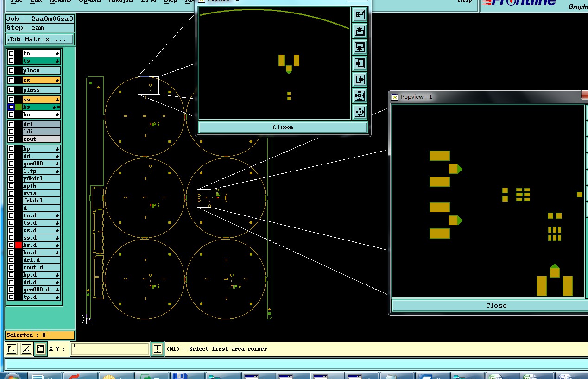Click the top popout icon in Popview 2
The width and height of the screenshot is (588, 379).
[360, 15]
